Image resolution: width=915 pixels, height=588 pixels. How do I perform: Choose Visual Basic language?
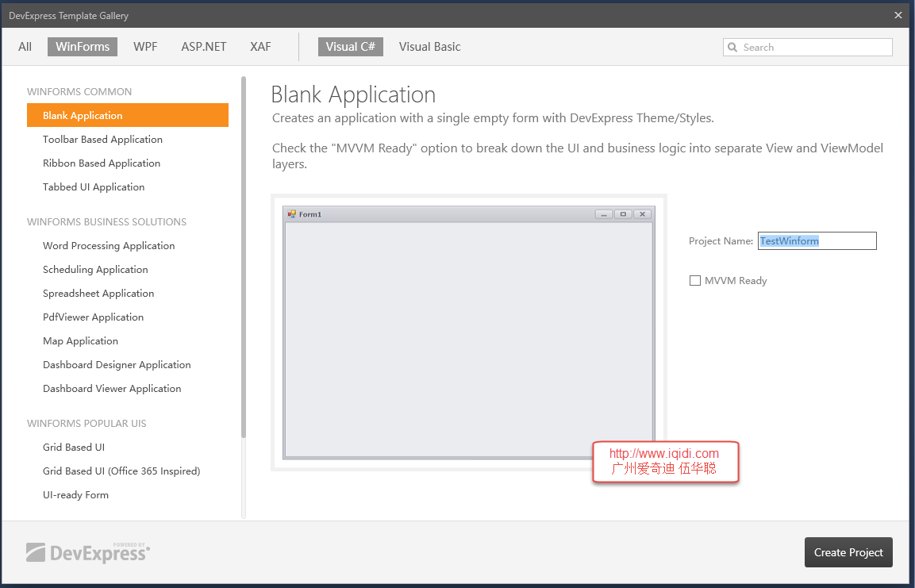429,47
